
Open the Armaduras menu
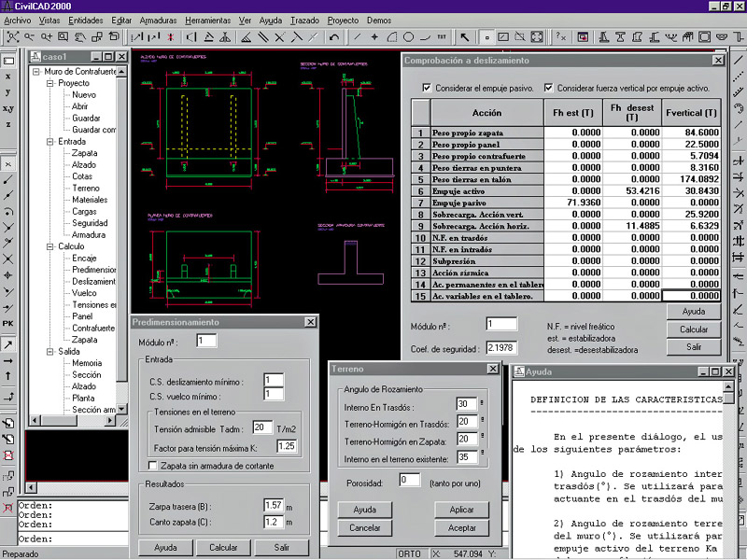157,20
